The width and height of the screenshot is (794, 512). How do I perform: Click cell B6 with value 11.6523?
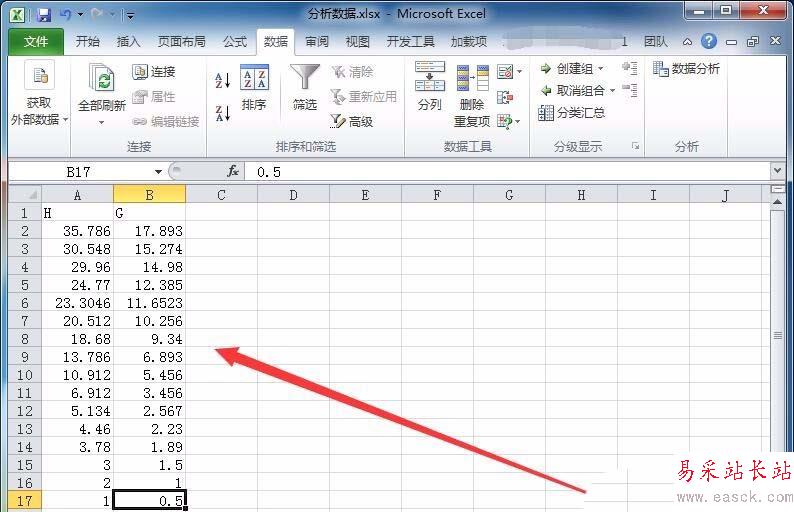149,303
